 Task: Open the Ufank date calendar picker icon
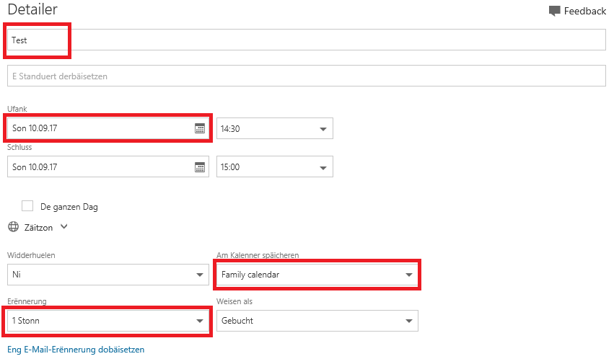(x=200, y=128)
